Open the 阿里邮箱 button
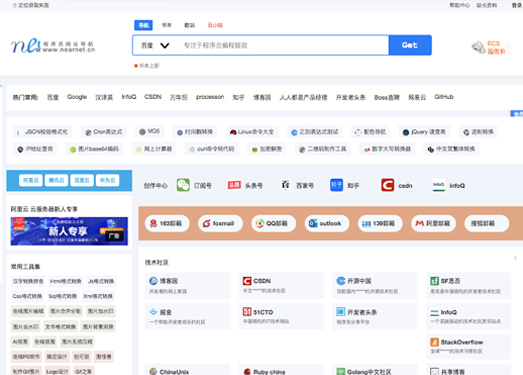 [x=433, y=223]
